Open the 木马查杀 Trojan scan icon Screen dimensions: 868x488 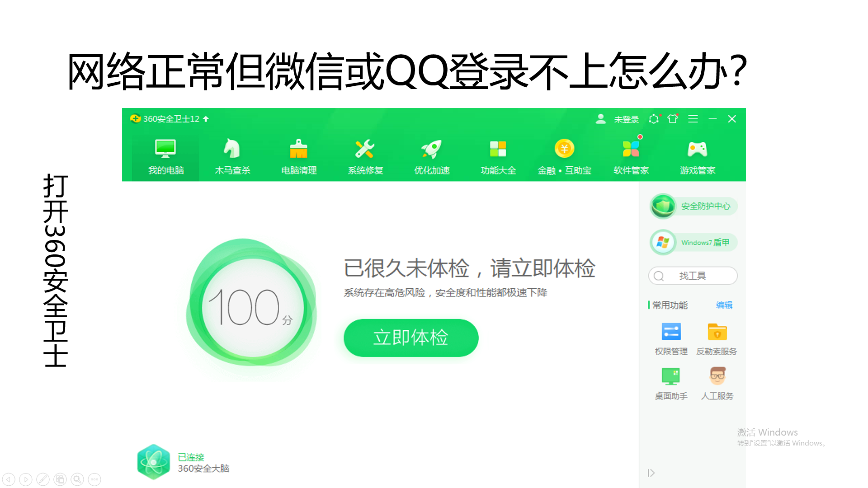[232, 149]
